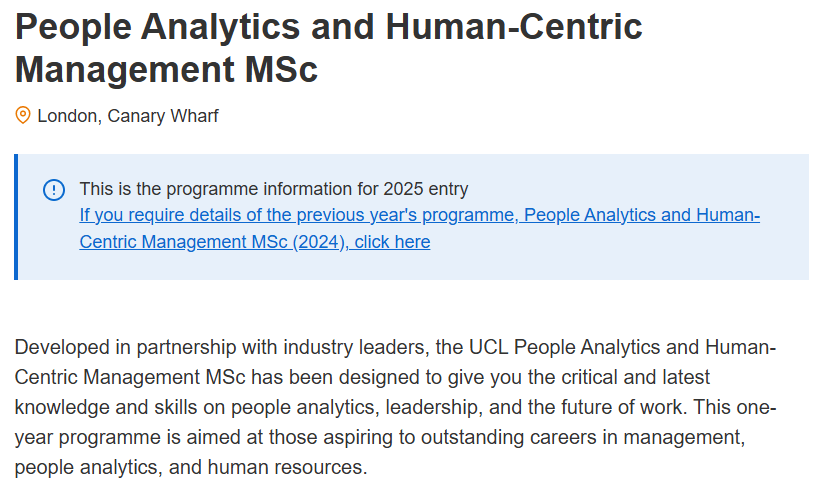Click the "People Analytics and Human-Centric" heading line
The image size is (820, 487).
click(328, 26)
